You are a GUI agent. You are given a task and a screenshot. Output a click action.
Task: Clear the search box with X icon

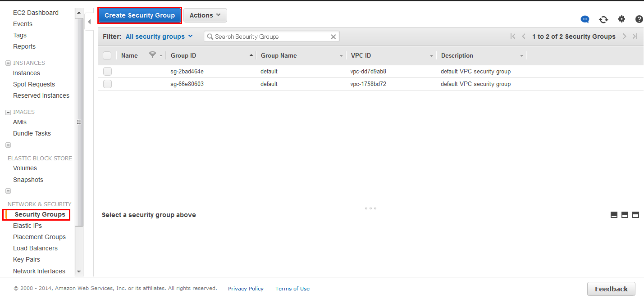tap(333, 37)
